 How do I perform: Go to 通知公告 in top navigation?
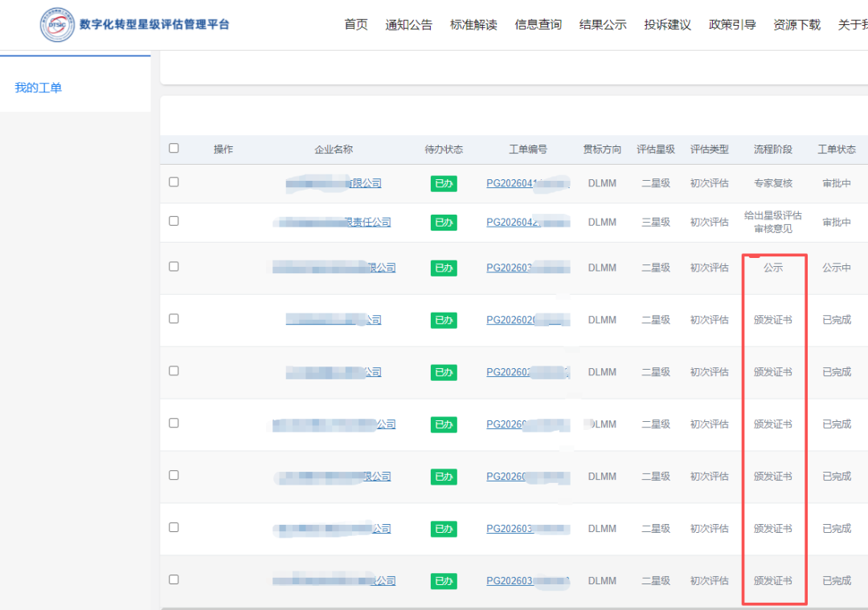[408, 24]
